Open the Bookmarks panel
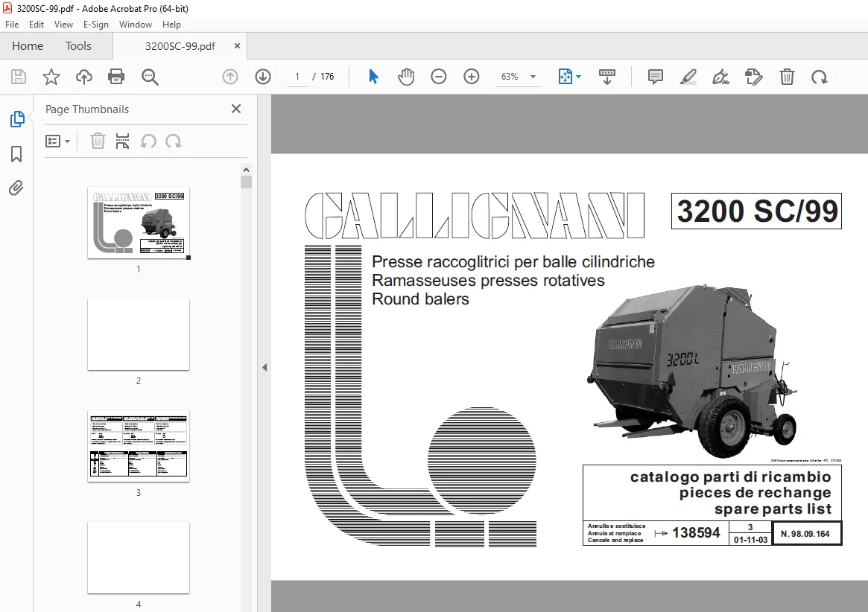 (16, 154)
